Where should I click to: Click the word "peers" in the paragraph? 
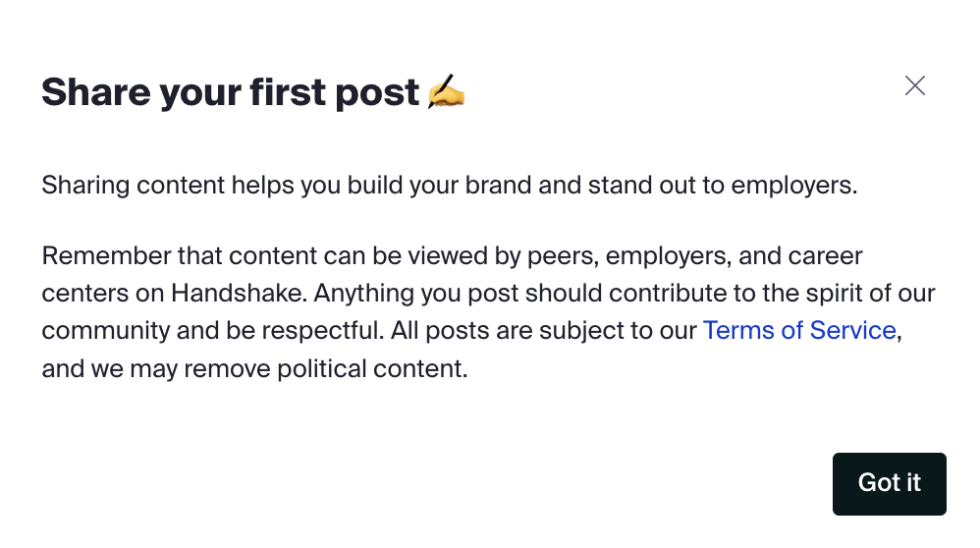coord(564,257)
